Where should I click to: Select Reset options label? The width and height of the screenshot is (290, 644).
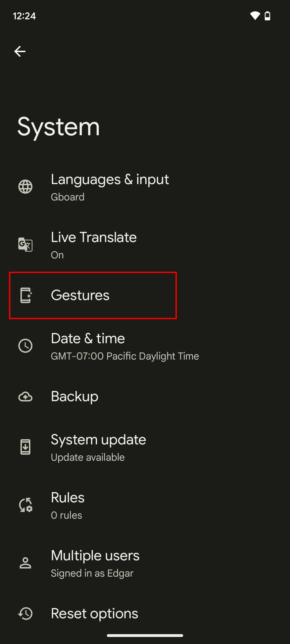point(94,614)
